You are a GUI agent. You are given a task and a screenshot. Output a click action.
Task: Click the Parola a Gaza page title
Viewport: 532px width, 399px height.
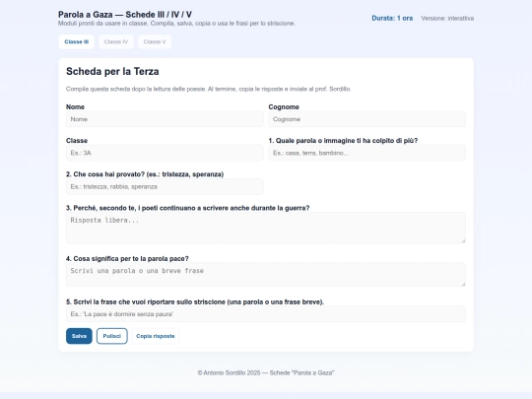(x=125, y=14)
